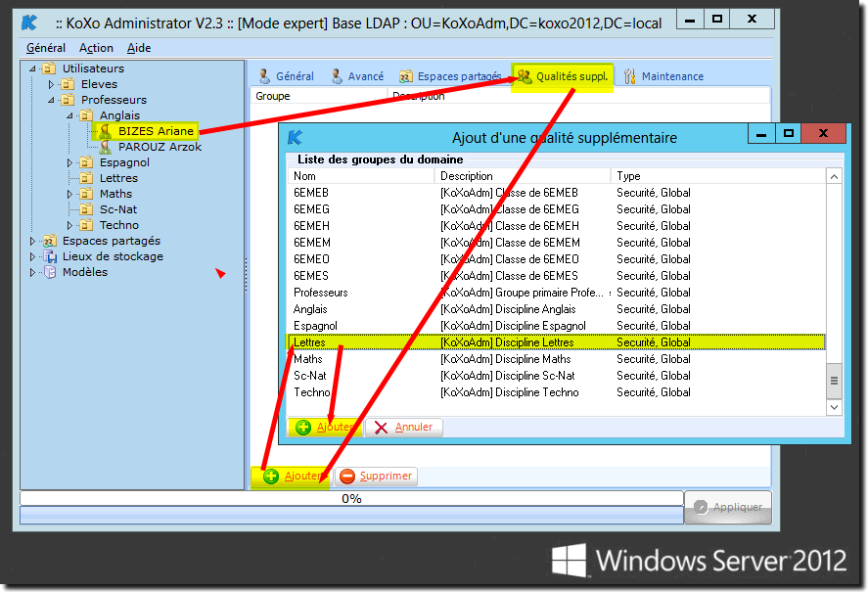Screen dimensions: 868x592
Task: Expand the Eleves tree node
Action: (51, 84)
